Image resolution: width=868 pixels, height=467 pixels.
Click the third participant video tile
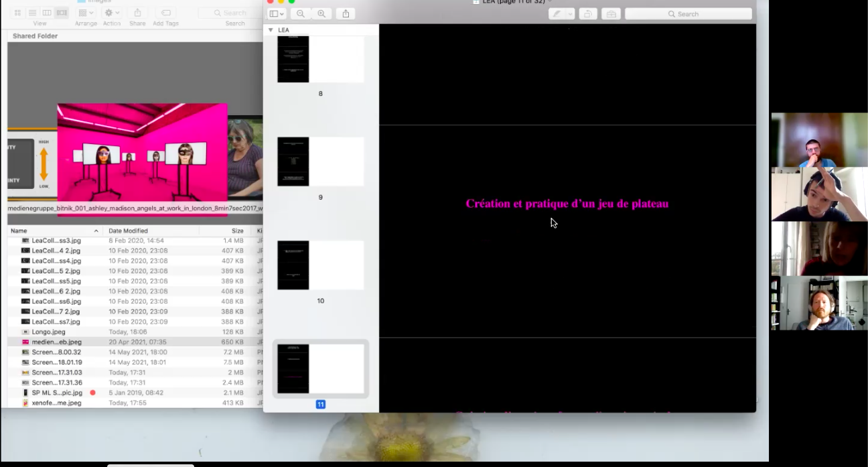click(819, 249)
